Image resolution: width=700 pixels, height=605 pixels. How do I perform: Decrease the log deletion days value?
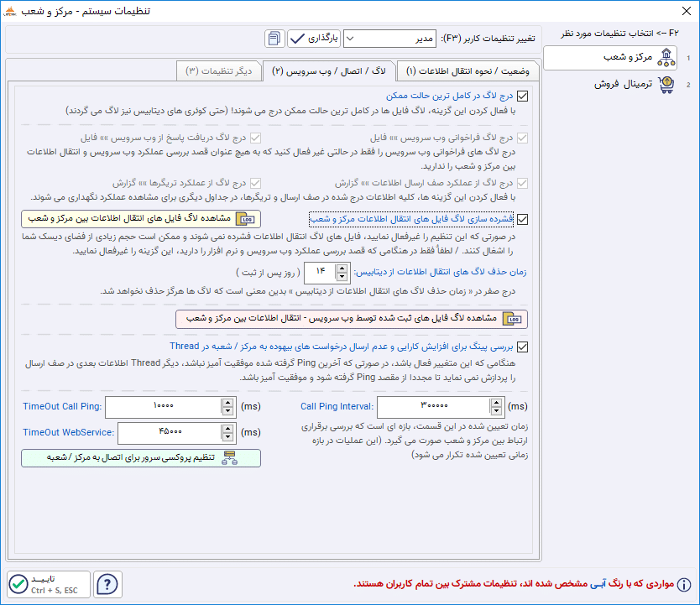tap(342, 277)
